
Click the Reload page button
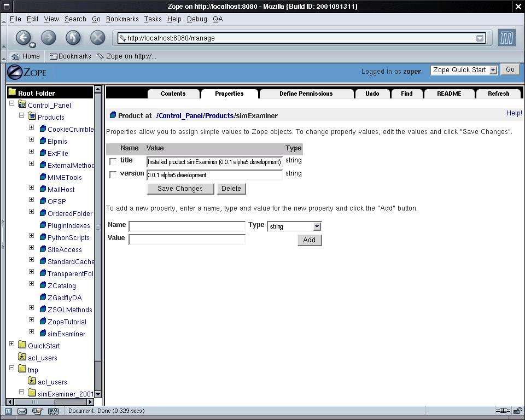click(x=73, y=38)
